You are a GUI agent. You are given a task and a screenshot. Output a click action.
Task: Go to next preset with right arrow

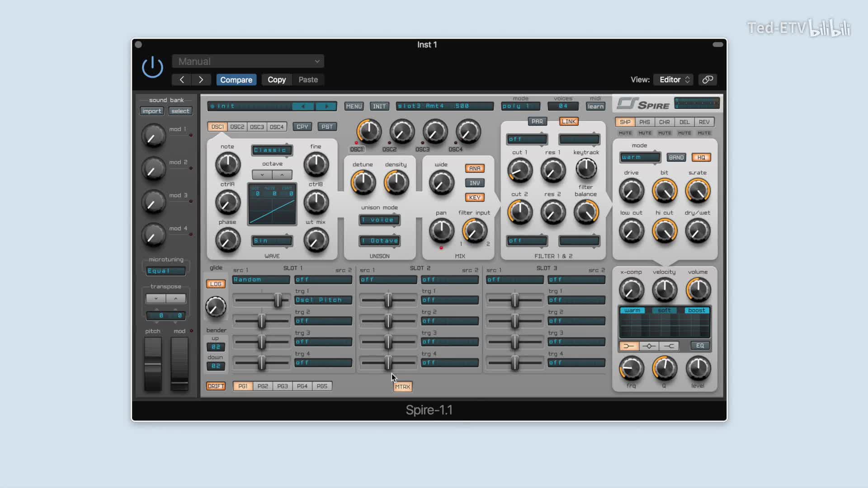pyautogui.click(x=201, y=80)
